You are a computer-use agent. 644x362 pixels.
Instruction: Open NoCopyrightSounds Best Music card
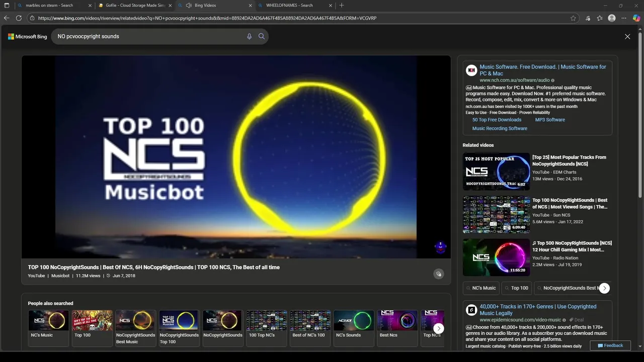coord(136,328)
